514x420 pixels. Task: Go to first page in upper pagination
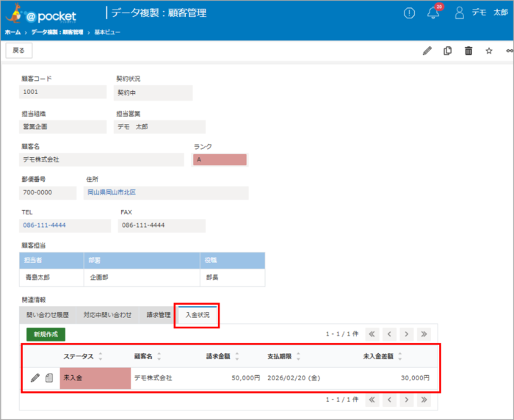tap(372, 334)
